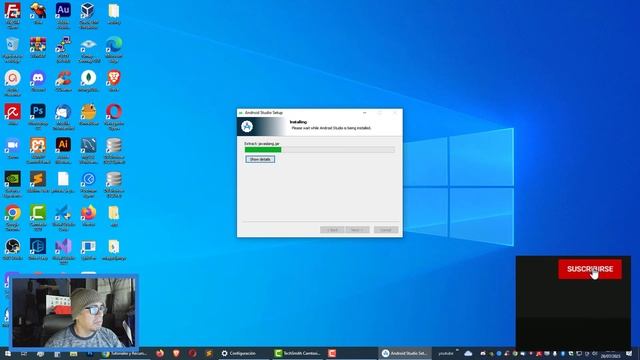The image size is (640, 360).
Task: Click the date and clock in system tray
Action: (610, 354)
